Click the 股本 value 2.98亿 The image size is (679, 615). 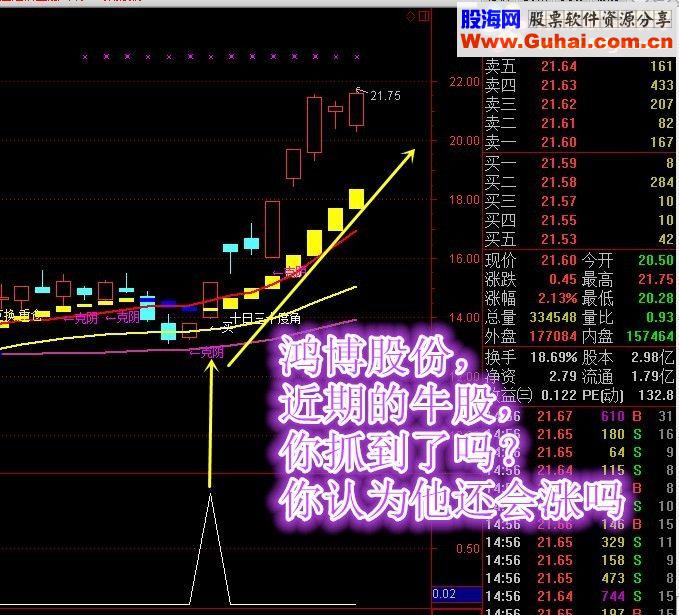pos(653,358)
